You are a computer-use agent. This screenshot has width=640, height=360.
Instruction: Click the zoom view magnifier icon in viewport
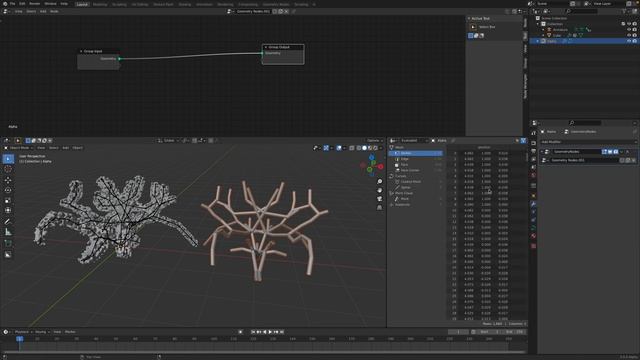tap(380, 181)
